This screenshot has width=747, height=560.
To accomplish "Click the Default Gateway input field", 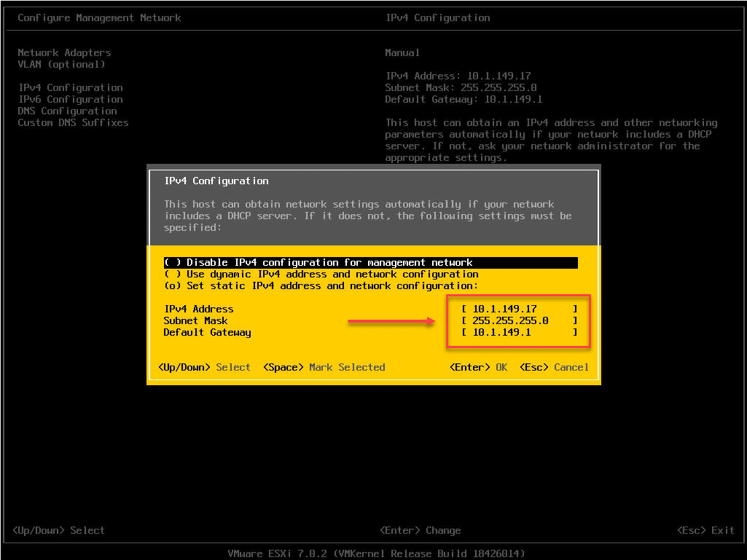I will coord(518,332).
